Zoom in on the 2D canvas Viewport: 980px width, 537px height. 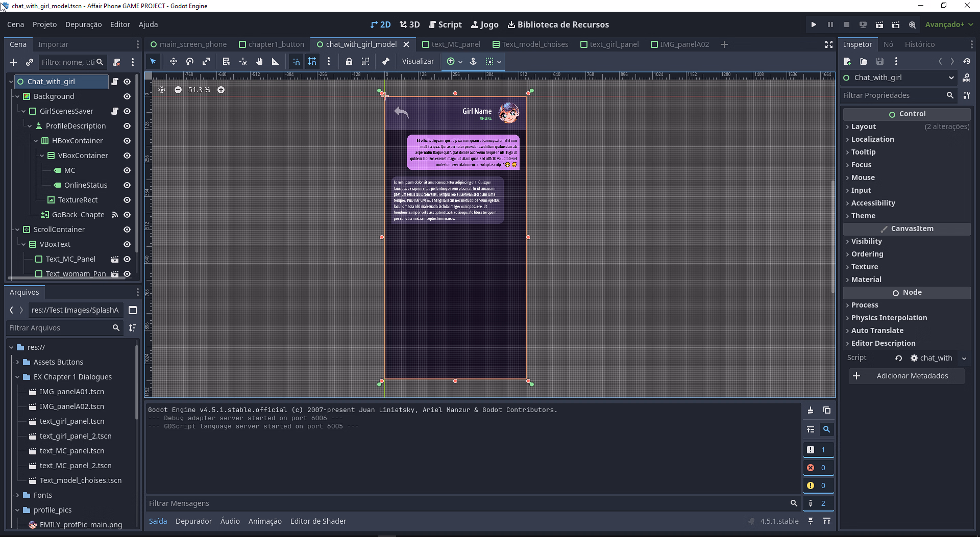click(221, 90)
